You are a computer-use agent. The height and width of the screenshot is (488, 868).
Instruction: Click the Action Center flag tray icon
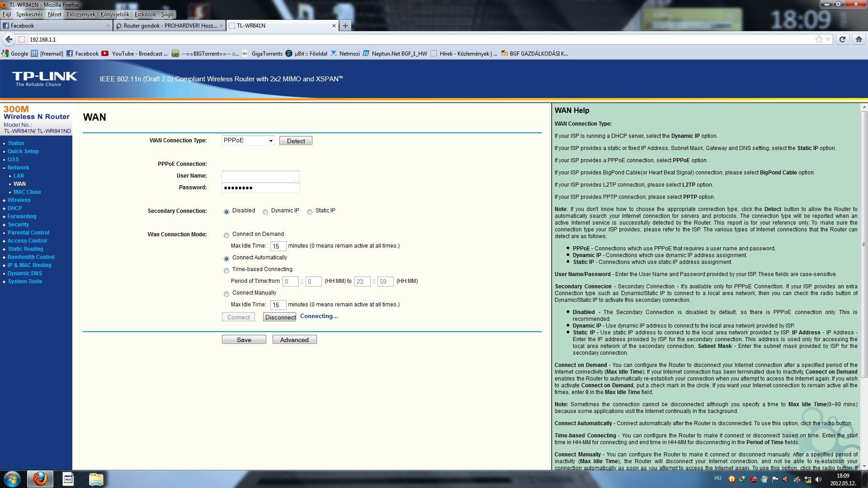[x=775, y=479]
